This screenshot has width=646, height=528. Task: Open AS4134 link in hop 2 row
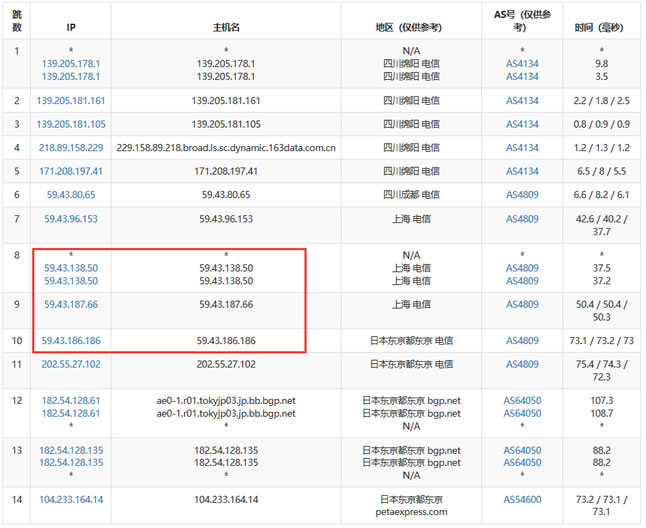pyautogui.click(x=522, y=100)
